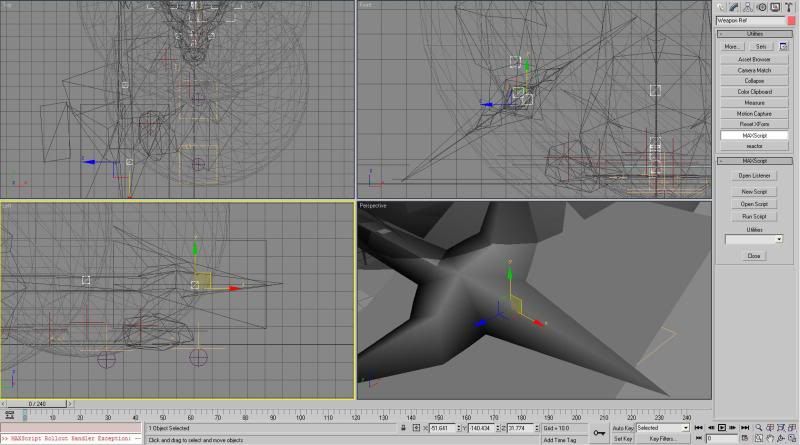Collapse the MAXScript rollout header
Image resolution: width=800 pixels, height=445 pixels.
pyautogui.click(x=755, y=161)
